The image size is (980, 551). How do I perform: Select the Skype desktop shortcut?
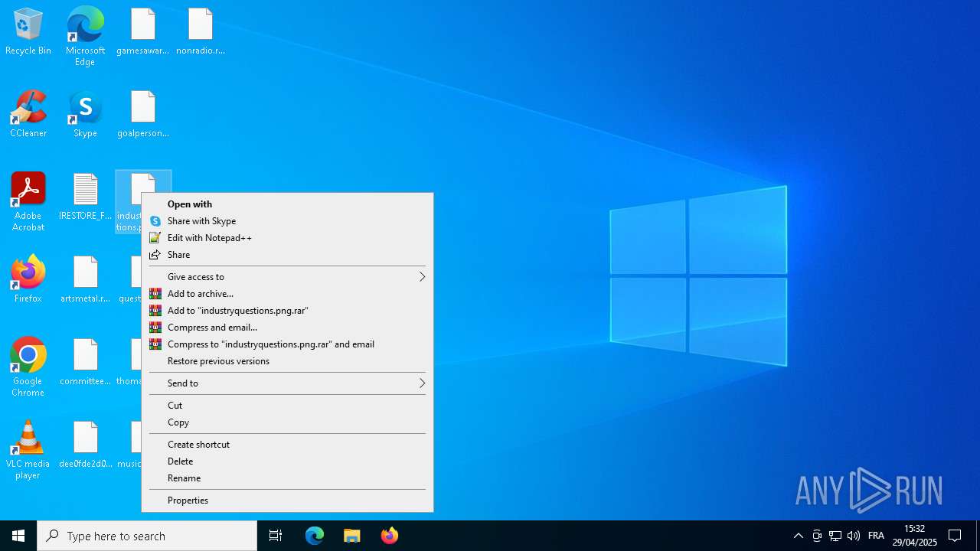click(x=85, y=114)
